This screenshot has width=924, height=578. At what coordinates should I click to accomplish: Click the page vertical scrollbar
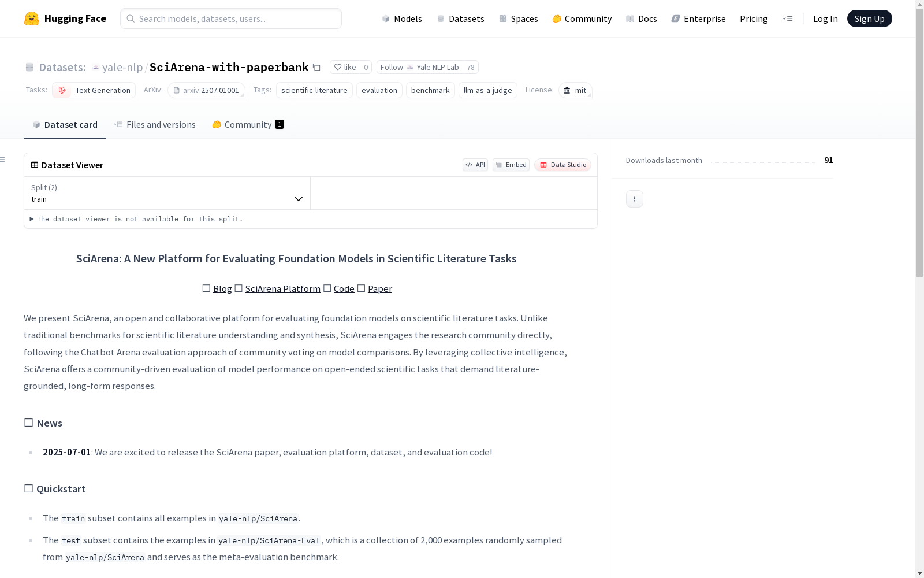919,289
